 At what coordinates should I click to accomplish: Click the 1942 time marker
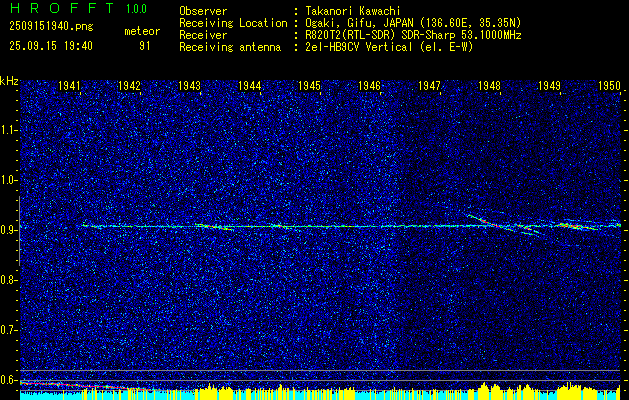pyautogui.click(x=129, y=85)
